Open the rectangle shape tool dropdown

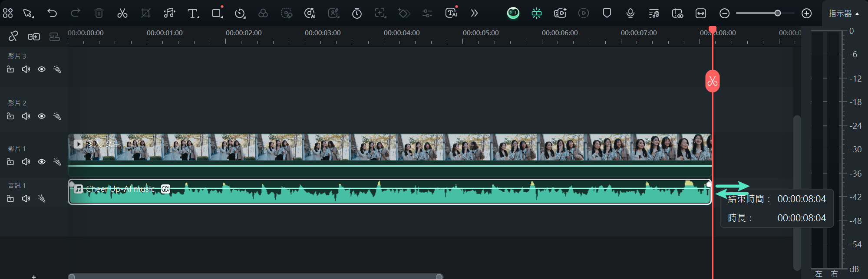(x=217, y=13)
